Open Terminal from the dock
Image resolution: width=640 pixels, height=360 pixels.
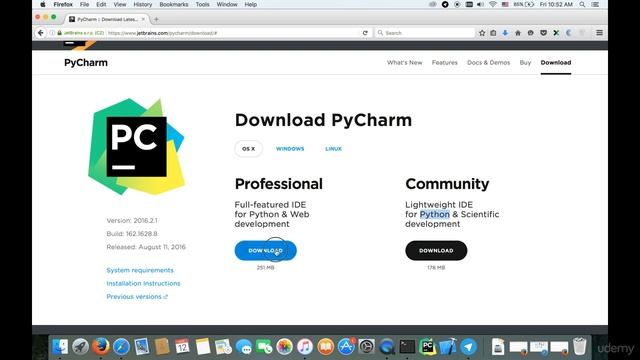point(407,347)
